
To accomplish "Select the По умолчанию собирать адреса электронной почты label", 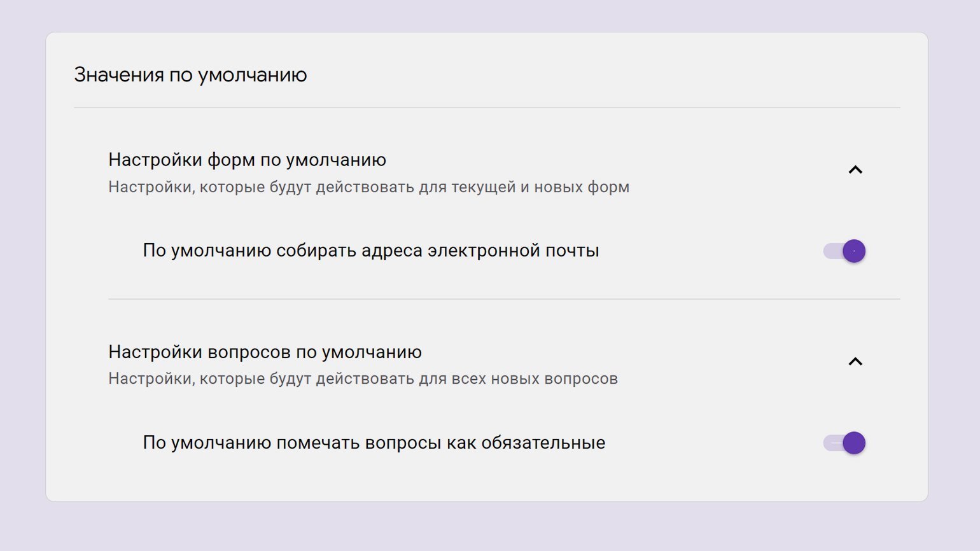I will pos(371,251).
